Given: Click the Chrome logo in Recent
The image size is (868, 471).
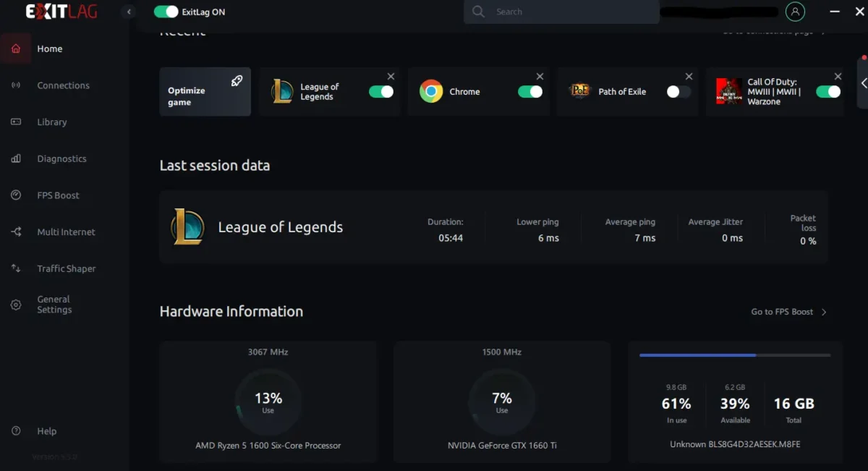Looking at the screenshot, I should (x=431, y=92).
